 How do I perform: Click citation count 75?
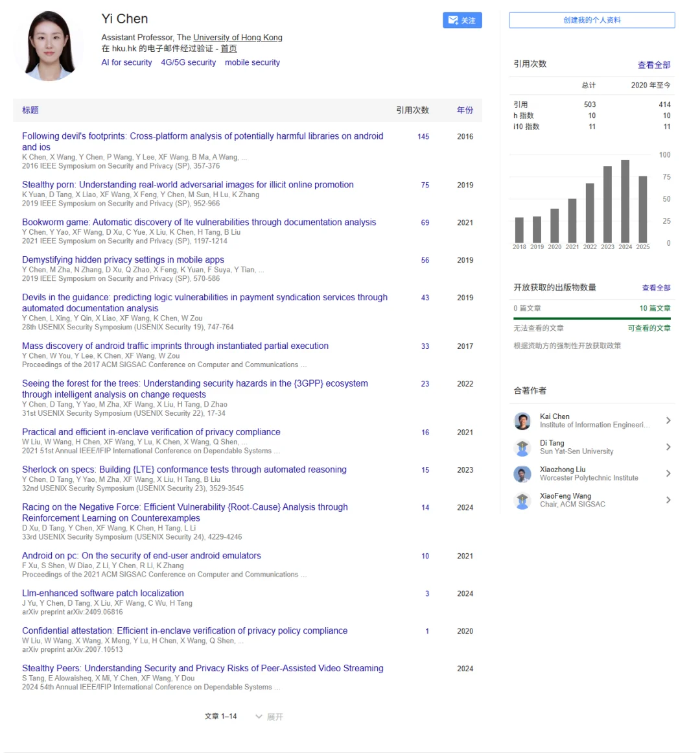(425, 185)
